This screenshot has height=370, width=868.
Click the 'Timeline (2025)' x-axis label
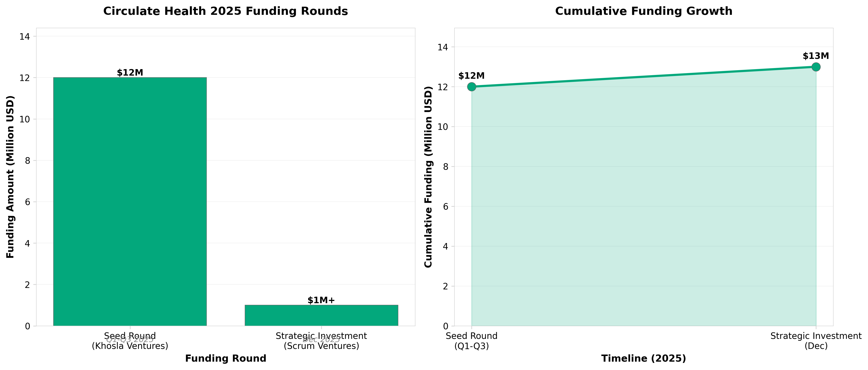(644, 358)
